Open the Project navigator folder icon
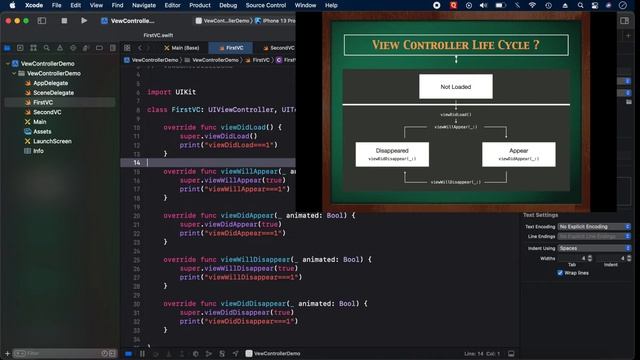The height and width of the screenshot is (360, 640). tap(7, 48)
